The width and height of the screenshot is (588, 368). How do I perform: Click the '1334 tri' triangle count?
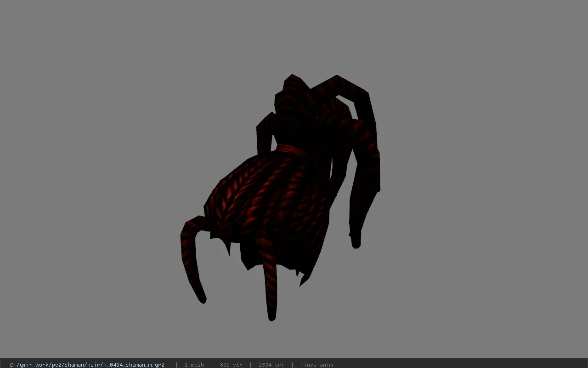click(271, 365)
